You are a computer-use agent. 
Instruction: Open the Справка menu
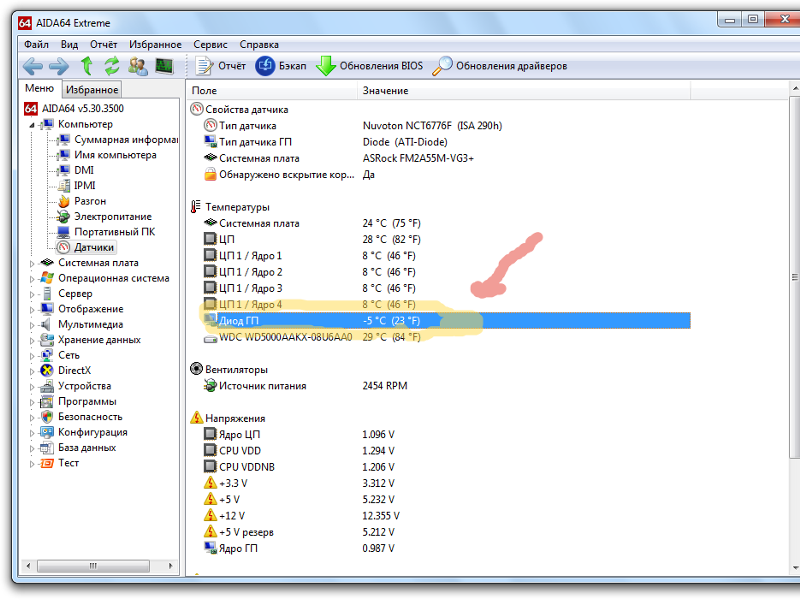pos(259,44)
